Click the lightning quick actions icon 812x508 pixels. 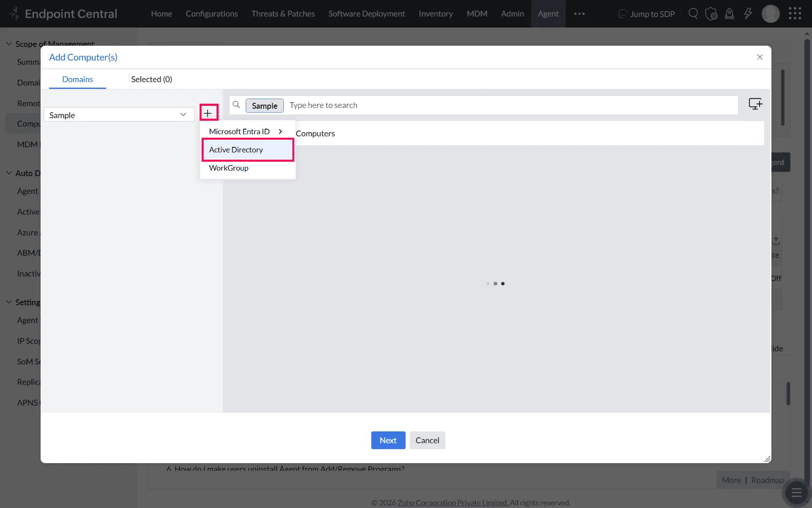pos(748,14)
